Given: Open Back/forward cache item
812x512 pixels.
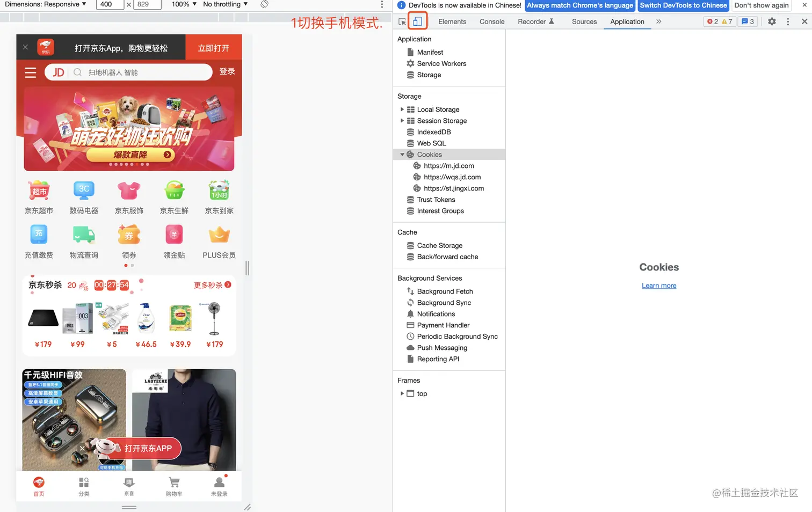Looking at the screenshot, I should click(447, 257).
